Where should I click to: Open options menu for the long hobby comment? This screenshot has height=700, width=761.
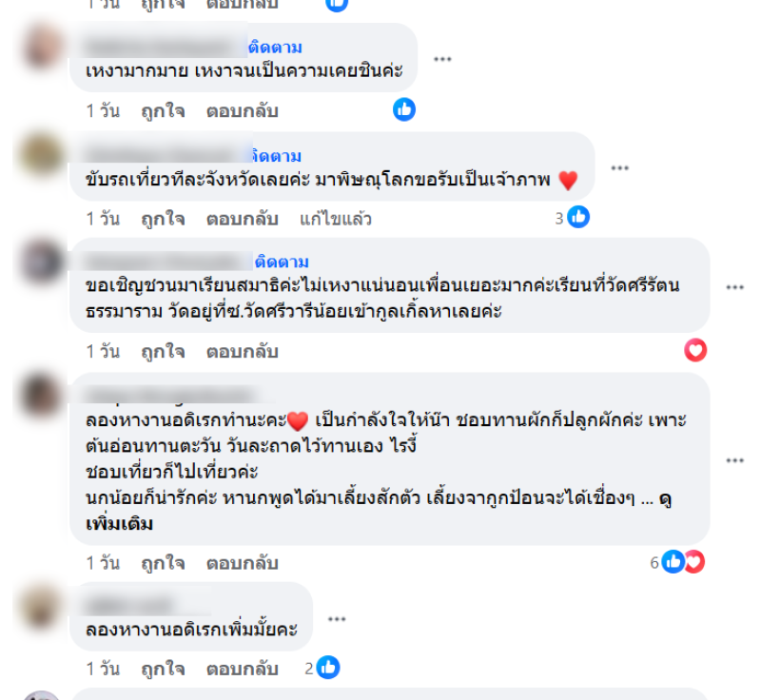pyautogui.click(x=734, y=460)
